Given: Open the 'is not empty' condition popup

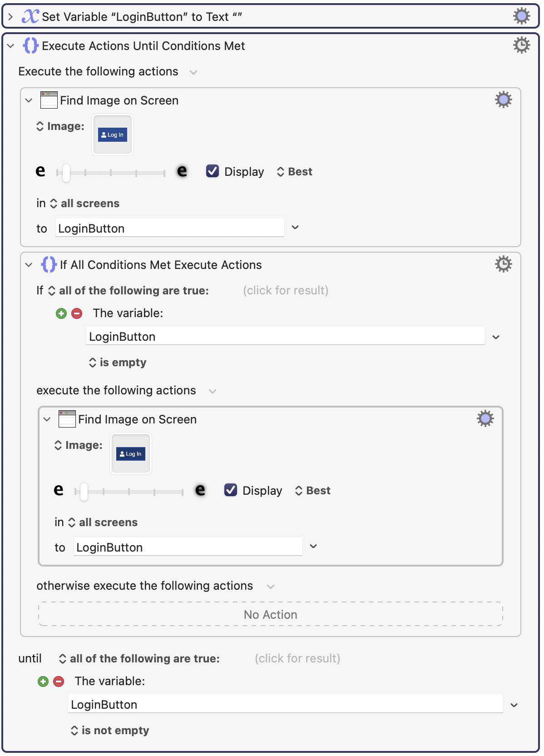Looking at the screenshot, I should click(x=110, y=731).
